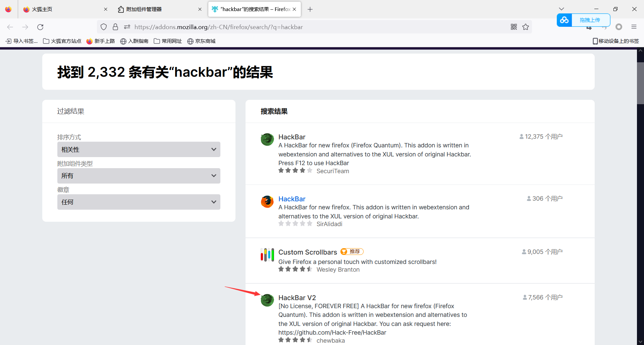Open the 常用网址 bookmarks folder
The image size is (644, 345).
pyautogui.click(x=168, y=41)
